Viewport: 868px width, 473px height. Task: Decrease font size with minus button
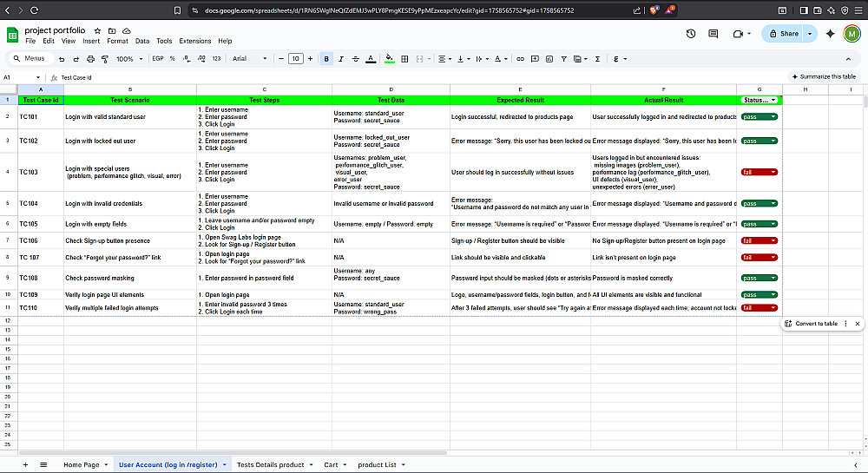click(281, 59)
